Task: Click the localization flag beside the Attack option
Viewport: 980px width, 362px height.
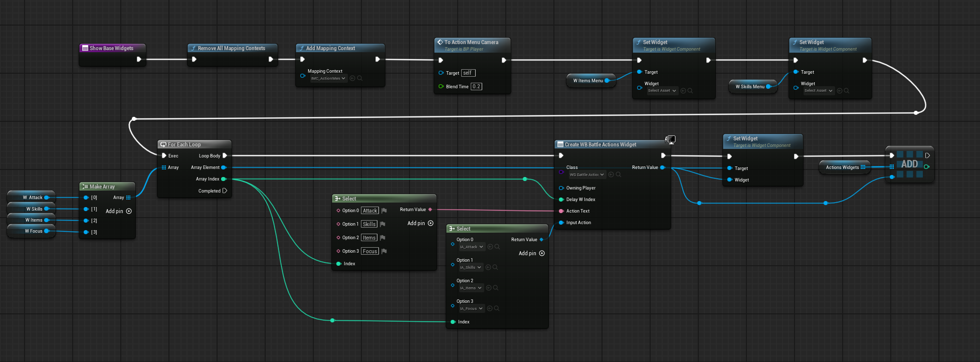Action: point(384,211)
